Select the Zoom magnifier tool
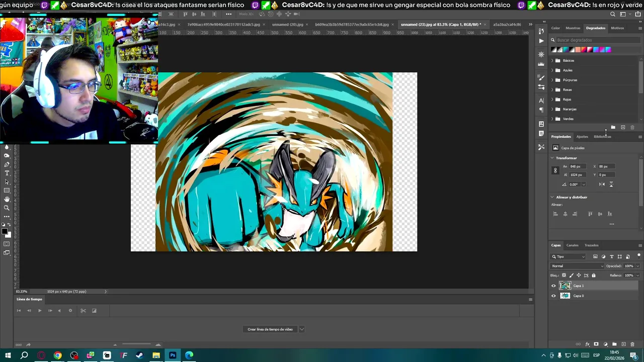This screenshot has width=644, height=362. point(7,208)
